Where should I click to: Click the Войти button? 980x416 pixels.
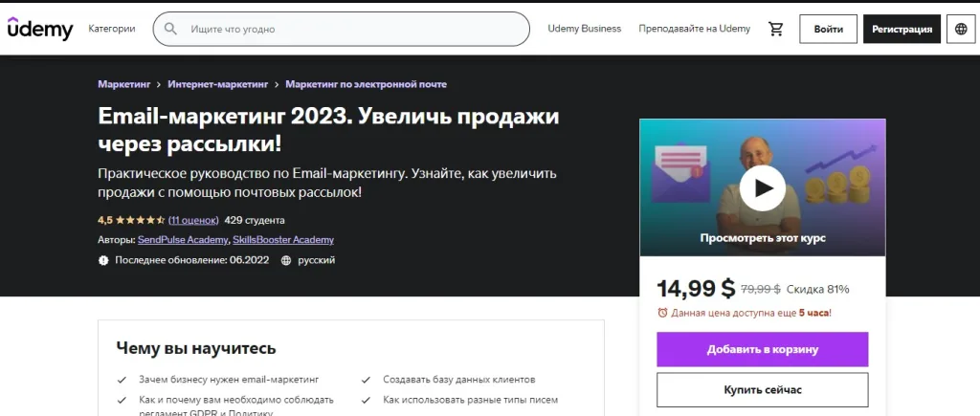(828, 29)
